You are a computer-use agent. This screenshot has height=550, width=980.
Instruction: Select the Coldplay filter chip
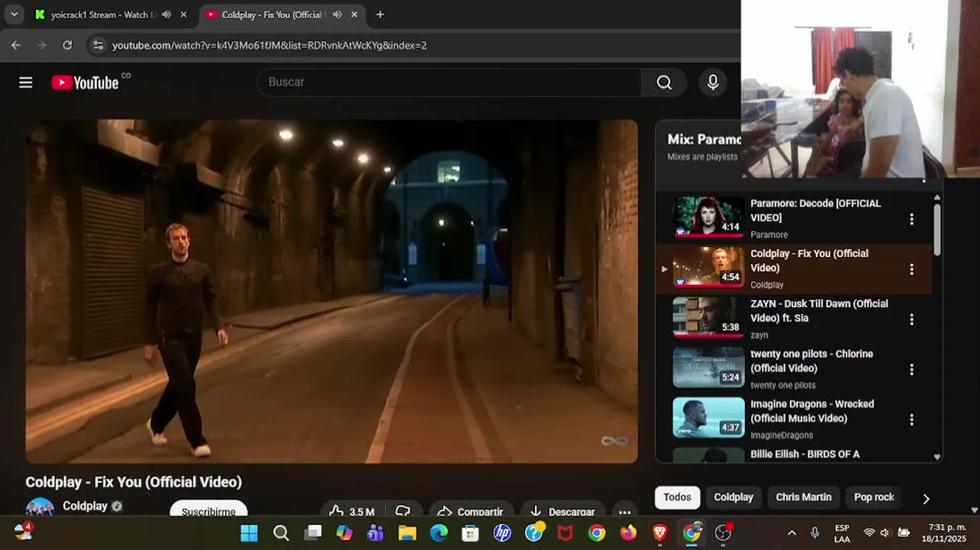733,497
